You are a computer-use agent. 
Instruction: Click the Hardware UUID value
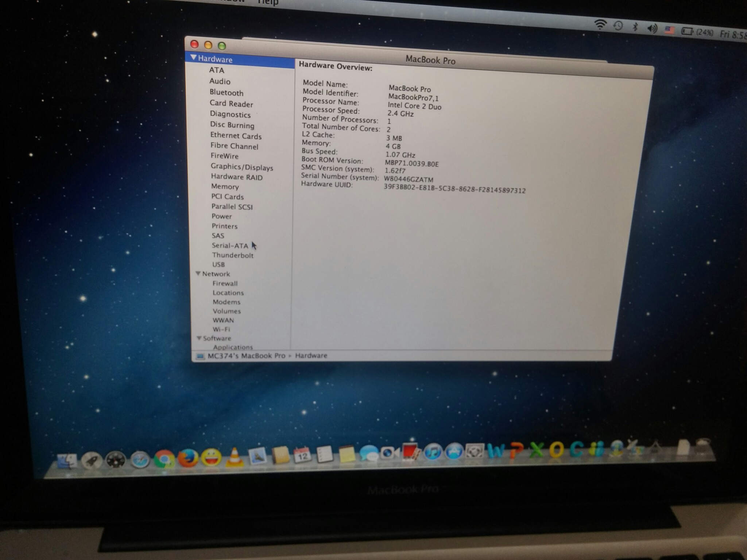pyautogui.click(x=454, y=188)
